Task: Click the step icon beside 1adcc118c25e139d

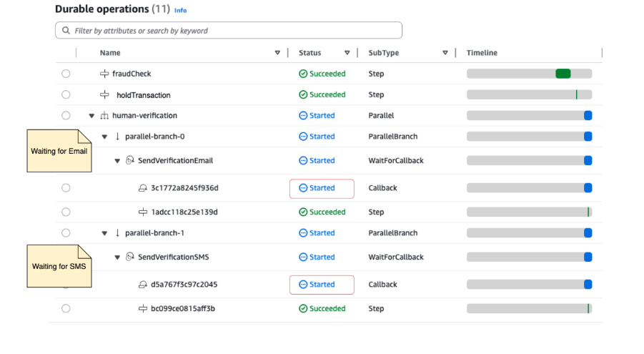Action: click(142, 212)
